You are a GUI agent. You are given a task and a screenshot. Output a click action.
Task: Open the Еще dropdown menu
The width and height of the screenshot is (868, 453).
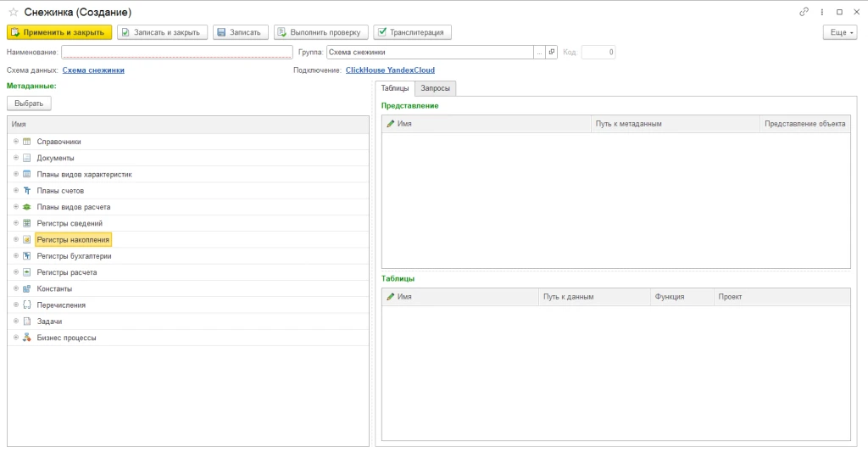[839, 32]
